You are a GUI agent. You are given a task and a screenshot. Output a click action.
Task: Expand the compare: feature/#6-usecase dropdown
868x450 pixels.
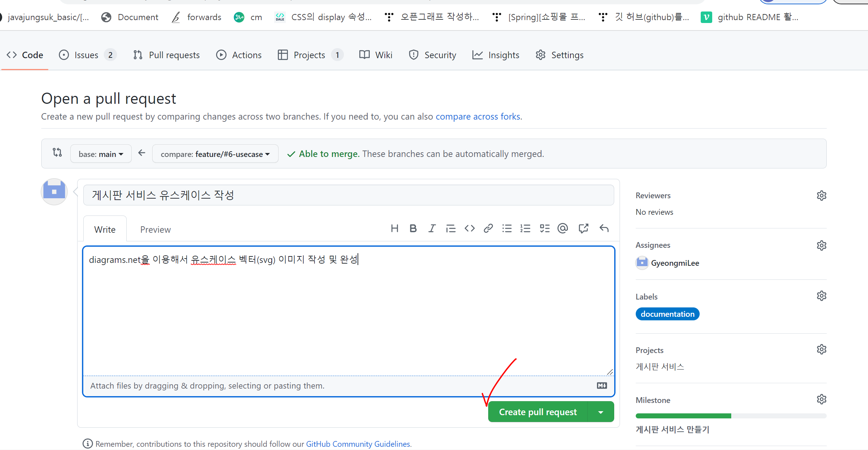(215, 154)
